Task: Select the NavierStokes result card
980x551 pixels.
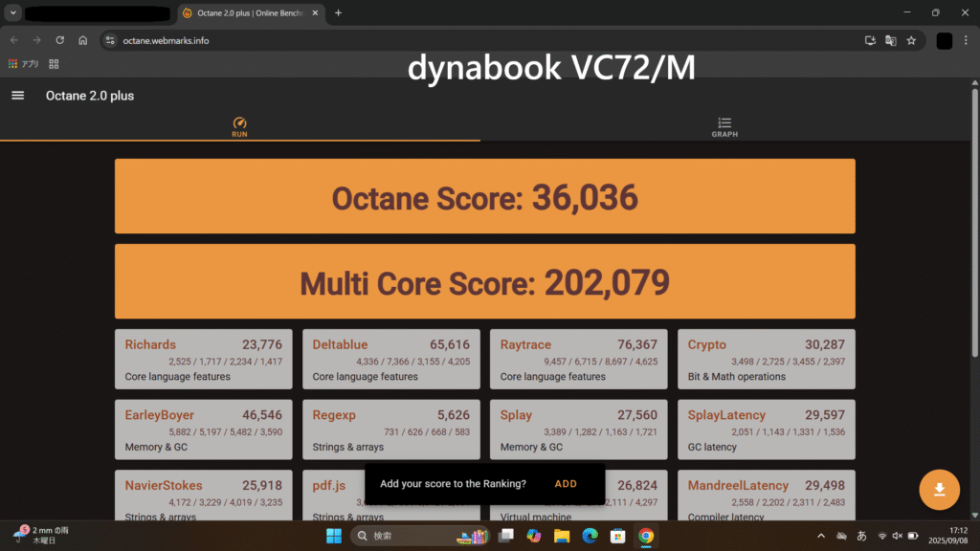Action: point(203,496)
